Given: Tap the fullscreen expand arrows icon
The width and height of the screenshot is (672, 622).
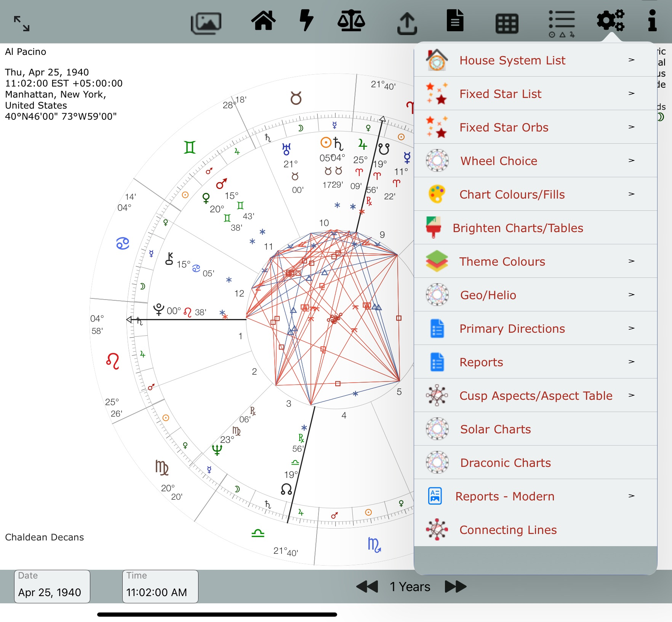Looking at the screenshot, I should tap(22, 23).
